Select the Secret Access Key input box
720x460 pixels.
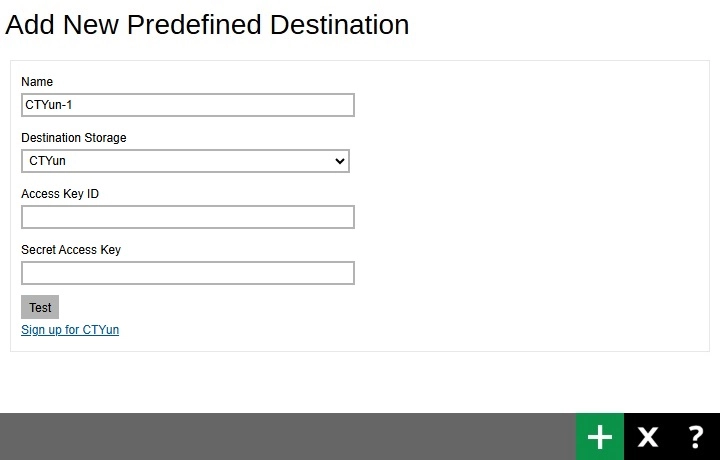187,273
